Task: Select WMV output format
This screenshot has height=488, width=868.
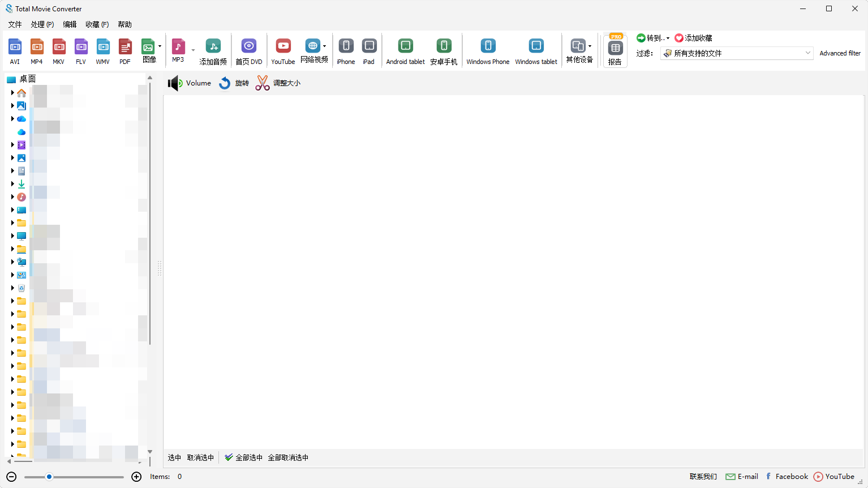Action: pos(103,52)
